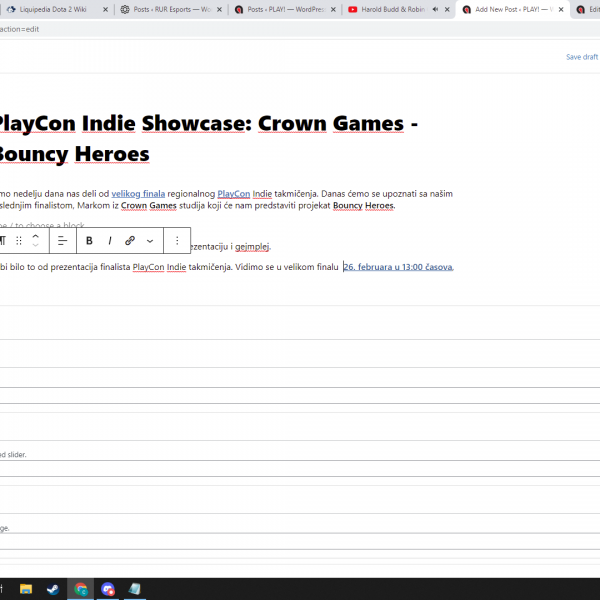
Task: Open more rich text controls chevron
Action: 150,241
